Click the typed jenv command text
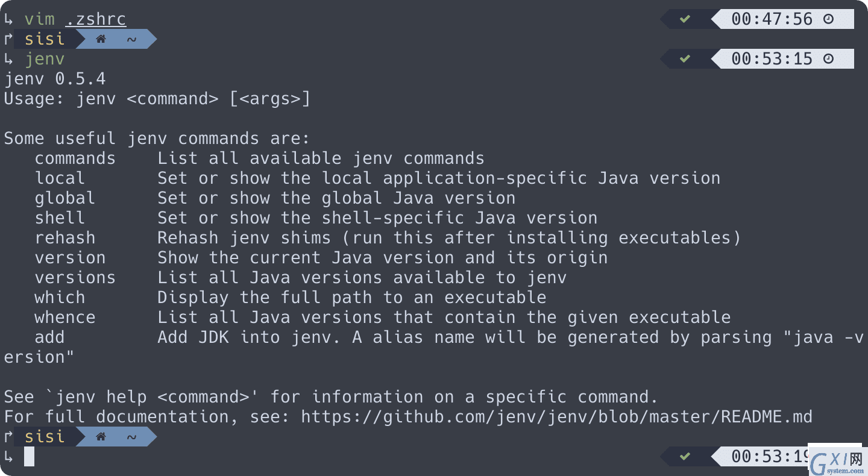This screenshot has width=868, height=476. [x=45, y=59]
